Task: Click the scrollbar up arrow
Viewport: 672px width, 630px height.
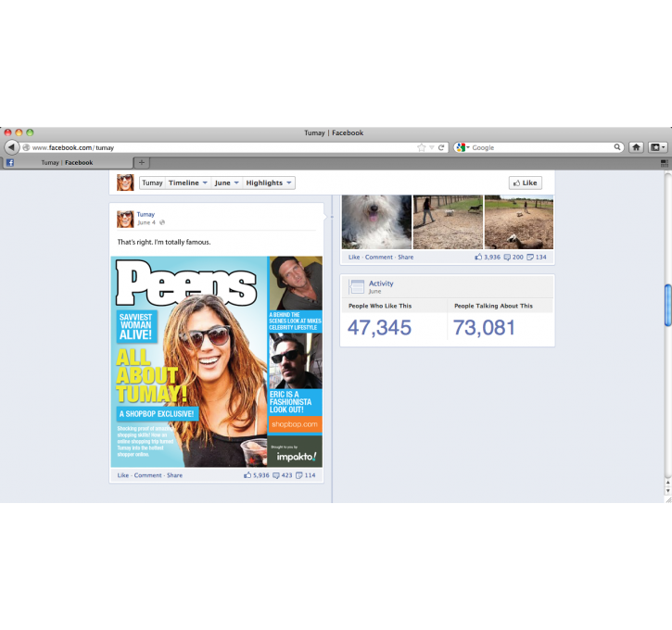Action: coord(667,483)
